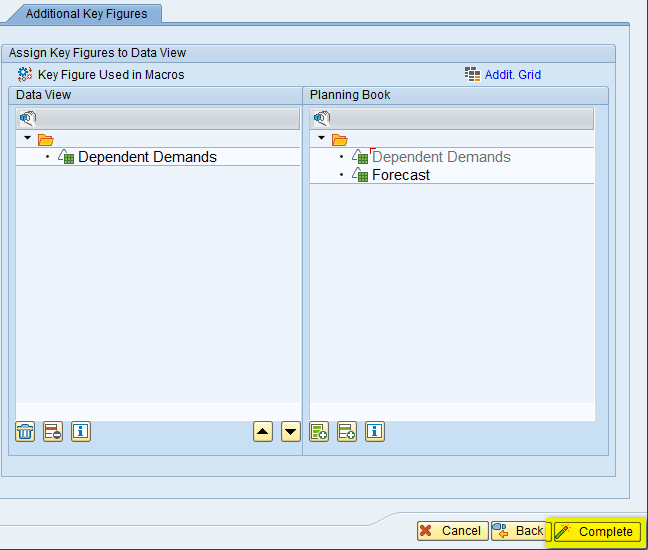648x550 pixels.
Task: Collapse the Data View root folder arrow
Action: click(x=28, y=138)
